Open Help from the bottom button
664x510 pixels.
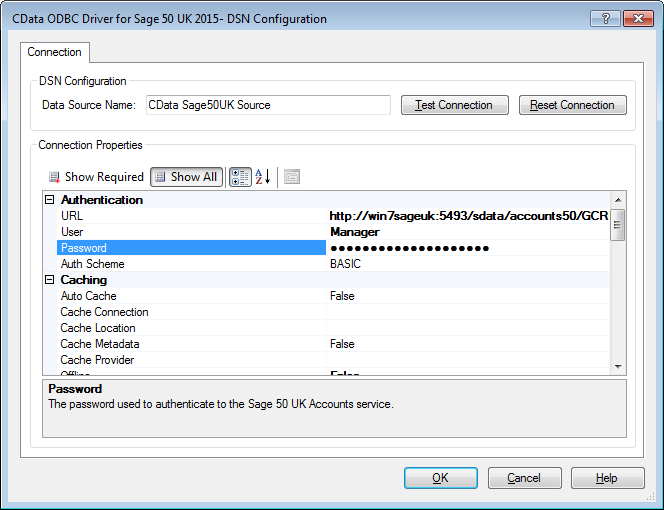tap(608, 478)
